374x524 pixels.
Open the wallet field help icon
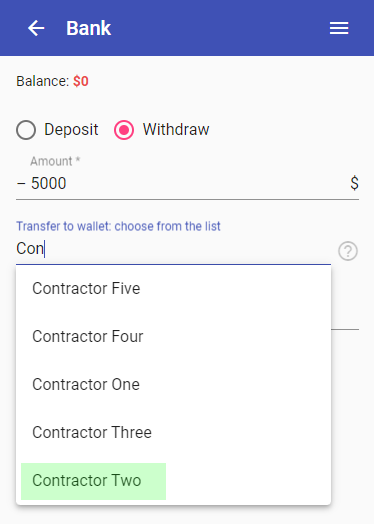pos(348,251)
